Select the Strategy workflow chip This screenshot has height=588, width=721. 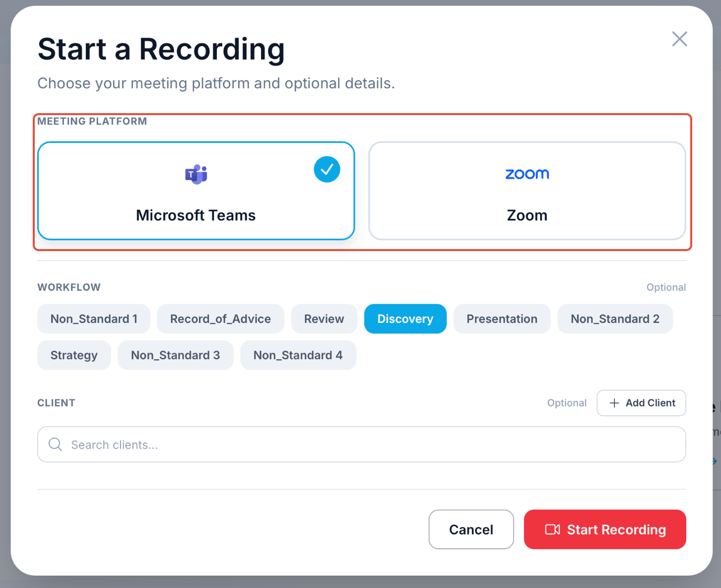[x=74, y=355]
